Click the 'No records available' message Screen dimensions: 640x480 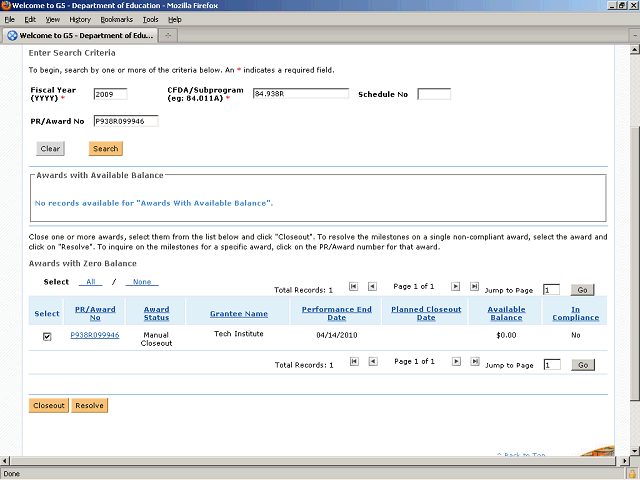[x=154, y=203]
